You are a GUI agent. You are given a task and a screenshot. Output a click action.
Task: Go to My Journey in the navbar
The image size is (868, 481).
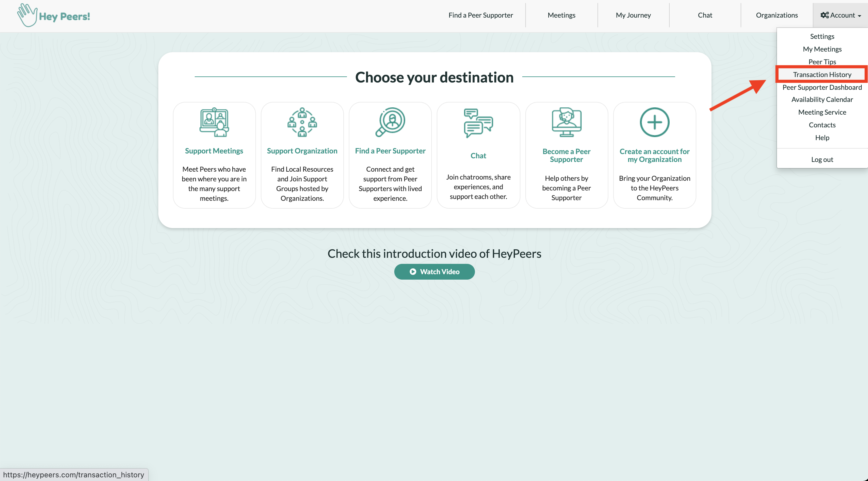(x=633, y=15)
